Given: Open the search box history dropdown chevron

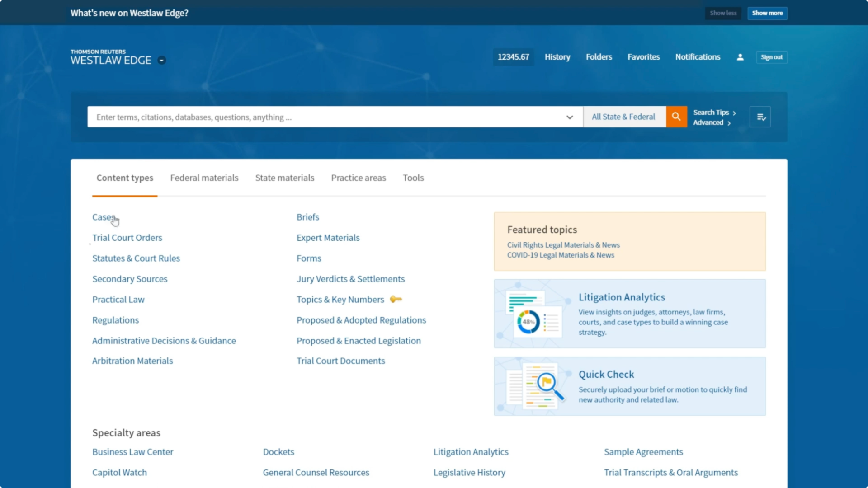Looking at the screenshot, I should pos(570,117).
